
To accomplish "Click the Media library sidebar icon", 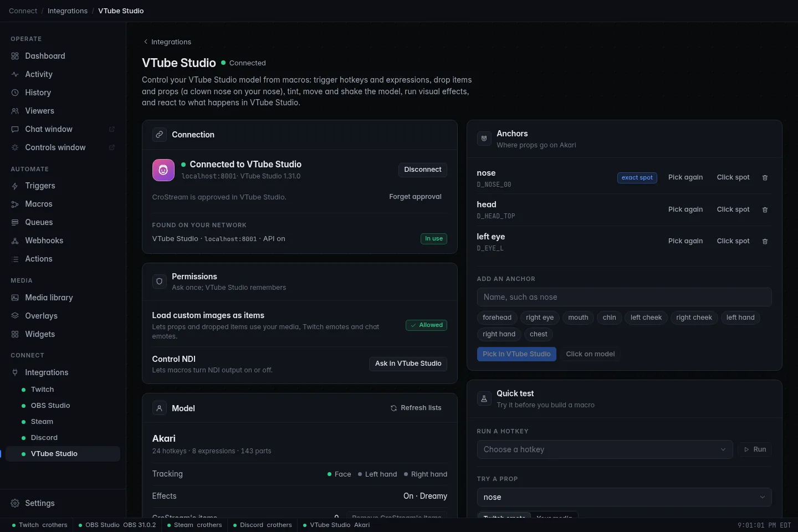I will click(15, 298).
